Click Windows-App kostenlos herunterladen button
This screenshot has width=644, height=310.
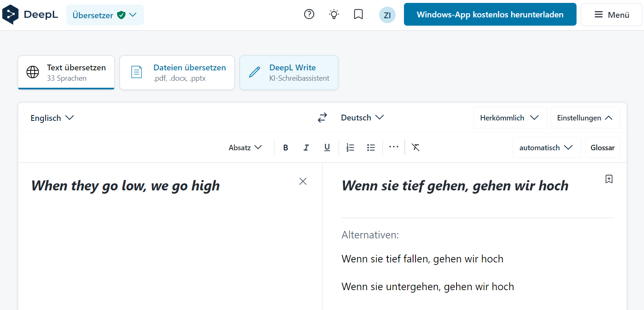tap(490, 14)
